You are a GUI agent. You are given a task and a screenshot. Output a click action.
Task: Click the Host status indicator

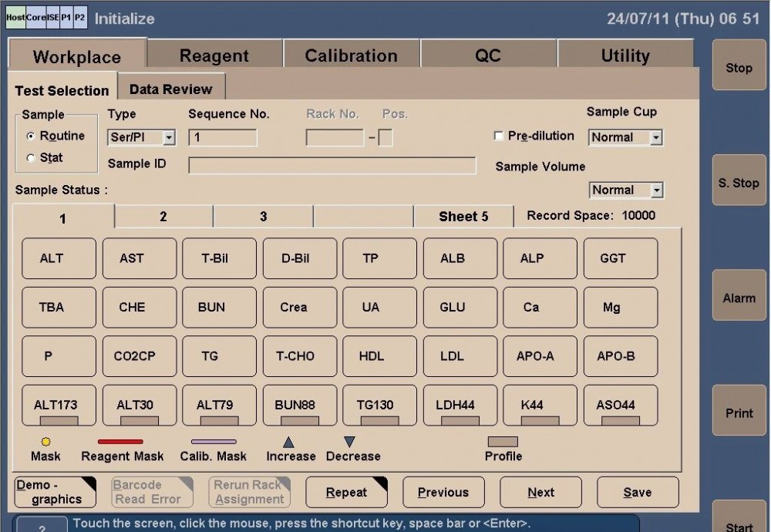tap(15, 17)
